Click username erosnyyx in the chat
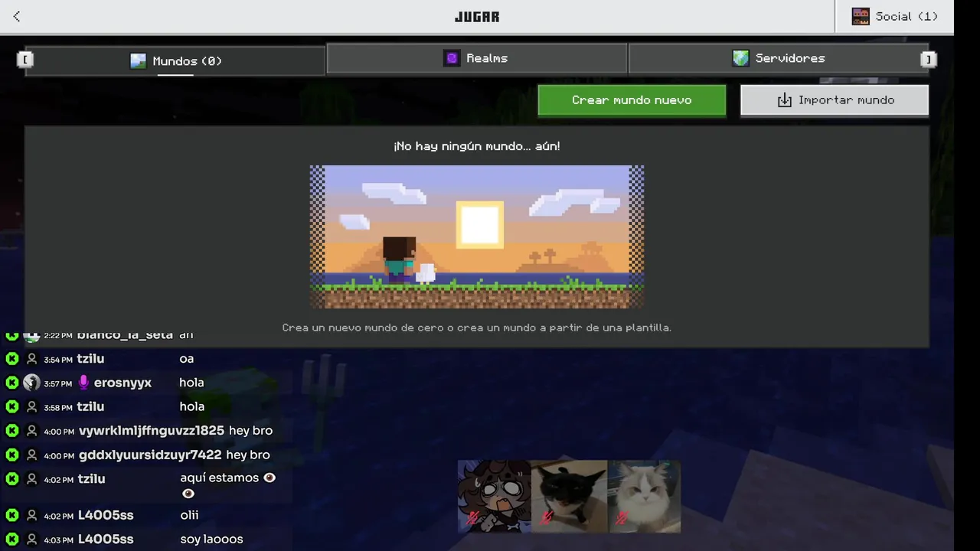The image size is (980, 551). pyautogui.click(x=122, y=383)
